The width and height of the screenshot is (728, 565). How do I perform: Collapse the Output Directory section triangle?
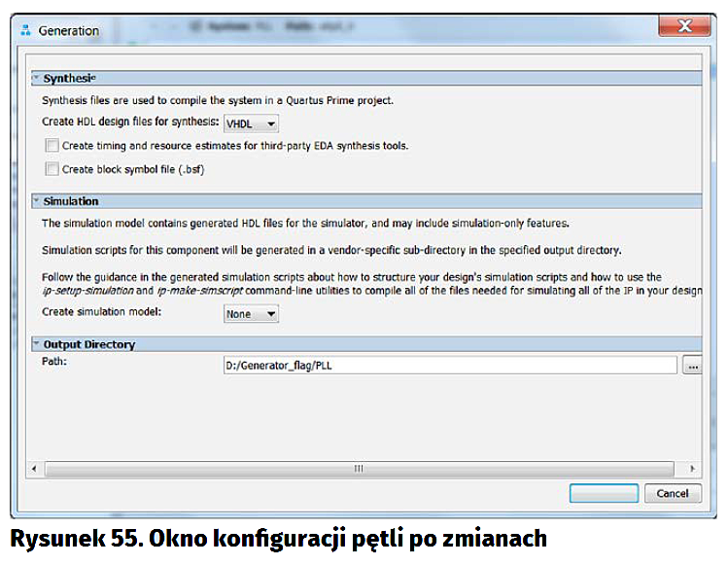pos(36,344)
